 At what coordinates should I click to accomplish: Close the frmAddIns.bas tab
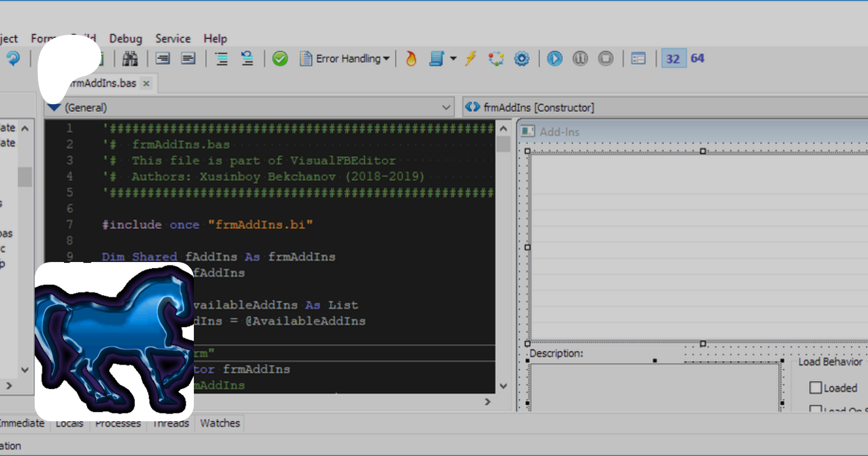click(x=147, y=83)
